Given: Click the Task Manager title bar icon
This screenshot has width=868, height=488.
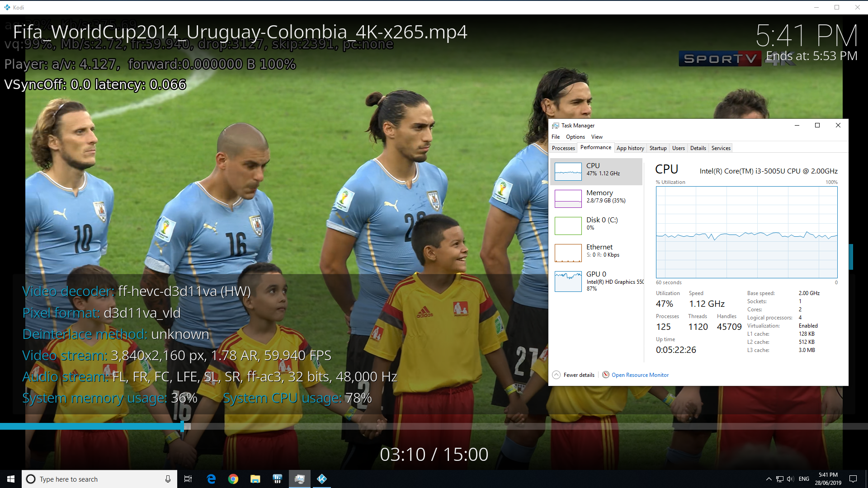Looking at the screenshot, I should [x=555, y=126].
